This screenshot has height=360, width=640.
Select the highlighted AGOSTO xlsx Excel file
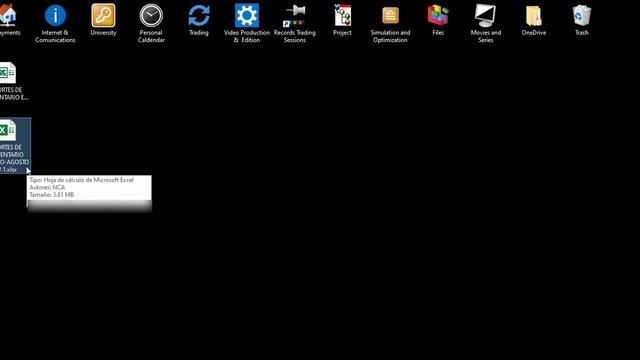pyautogui.click(x=15, y=145)
